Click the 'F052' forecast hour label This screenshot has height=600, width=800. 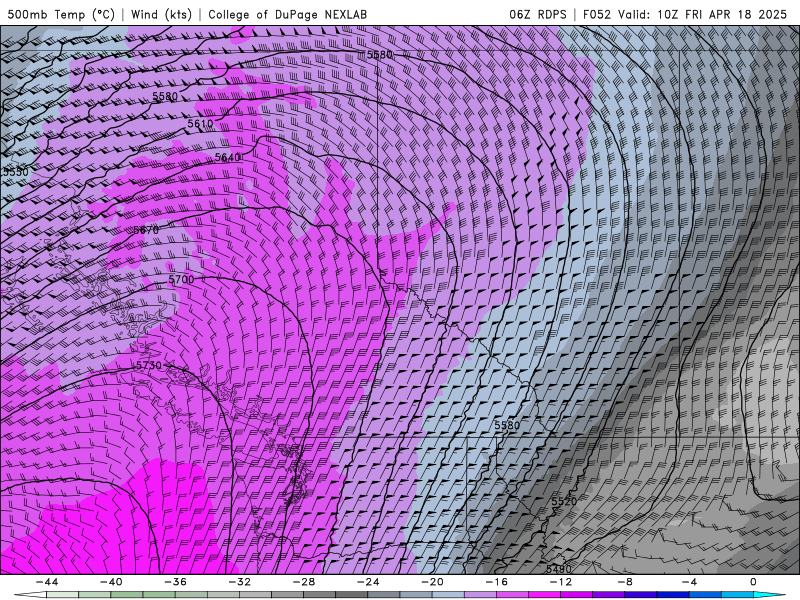click(597, 14)
